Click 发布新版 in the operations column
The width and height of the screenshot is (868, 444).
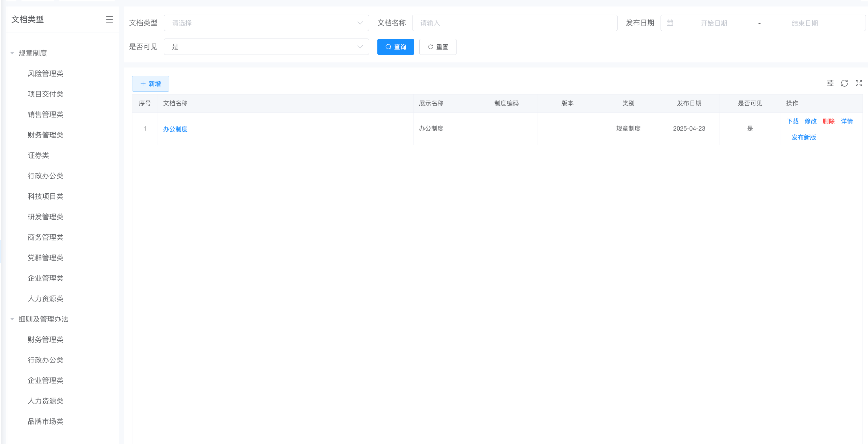coord(804,137)
